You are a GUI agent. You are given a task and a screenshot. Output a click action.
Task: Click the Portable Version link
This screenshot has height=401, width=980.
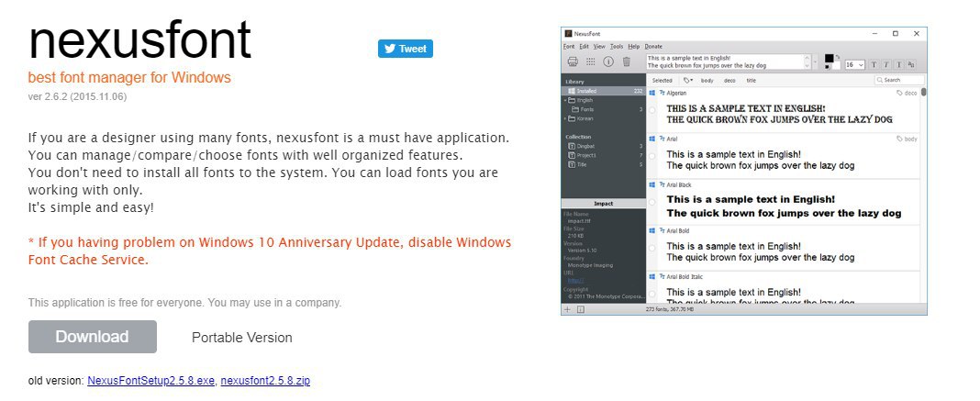(242, 338)
